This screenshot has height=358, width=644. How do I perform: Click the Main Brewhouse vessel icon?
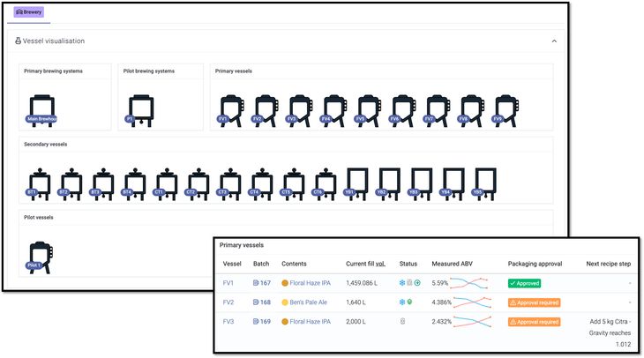point(41,109)
